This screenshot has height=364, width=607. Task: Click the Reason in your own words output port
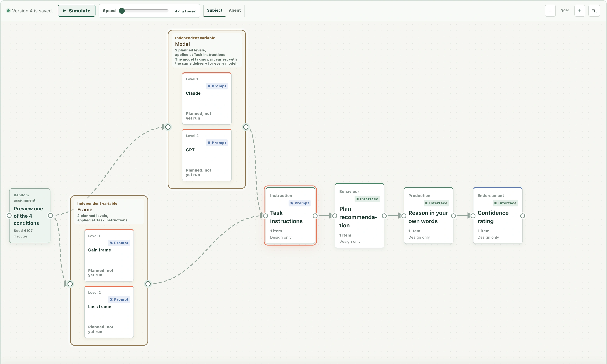[x=454, y=216]
